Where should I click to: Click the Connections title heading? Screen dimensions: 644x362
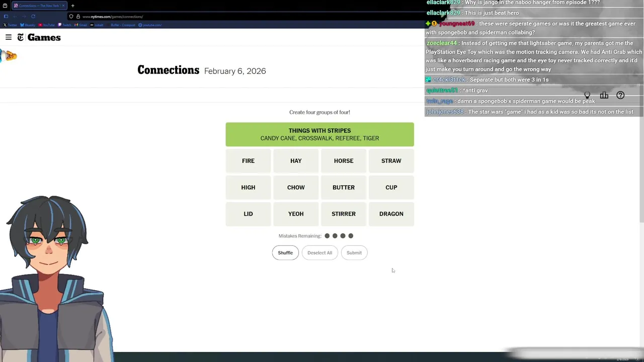[x=169, y=70]
